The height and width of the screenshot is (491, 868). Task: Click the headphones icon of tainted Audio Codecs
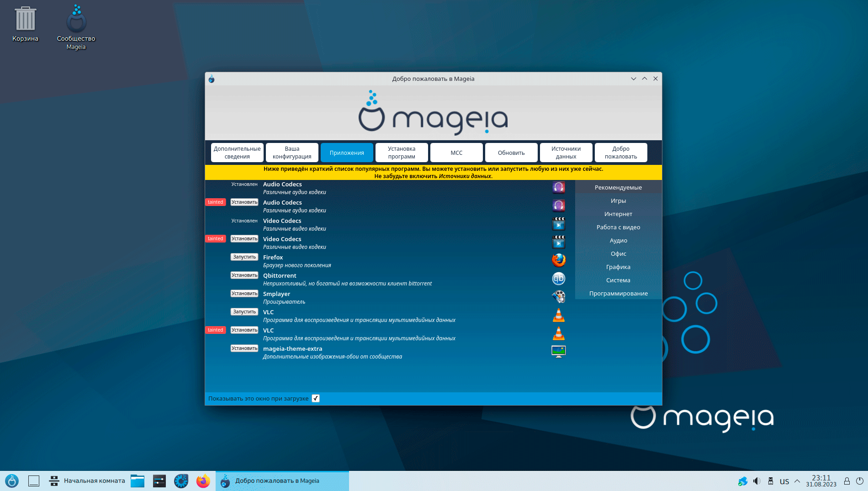click(558, 206)
